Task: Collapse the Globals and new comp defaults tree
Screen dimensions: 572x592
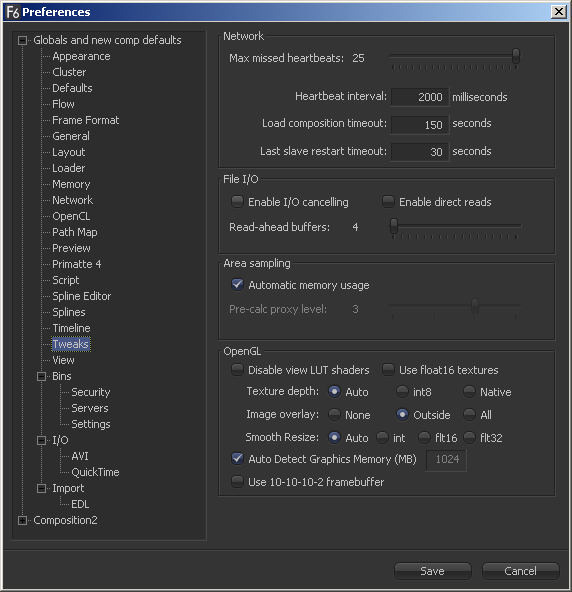Action: (x=23, y=40)
